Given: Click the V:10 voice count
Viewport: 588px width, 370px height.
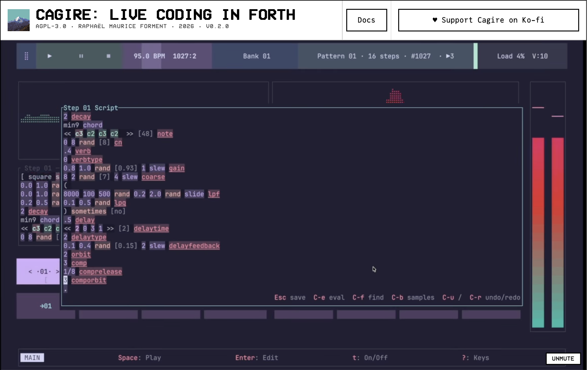Looking at the screenshot, I should click(x=541, y=56).
